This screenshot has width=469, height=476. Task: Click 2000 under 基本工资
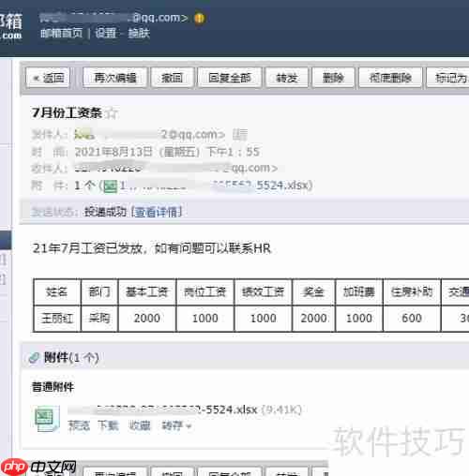pos(147,319)
